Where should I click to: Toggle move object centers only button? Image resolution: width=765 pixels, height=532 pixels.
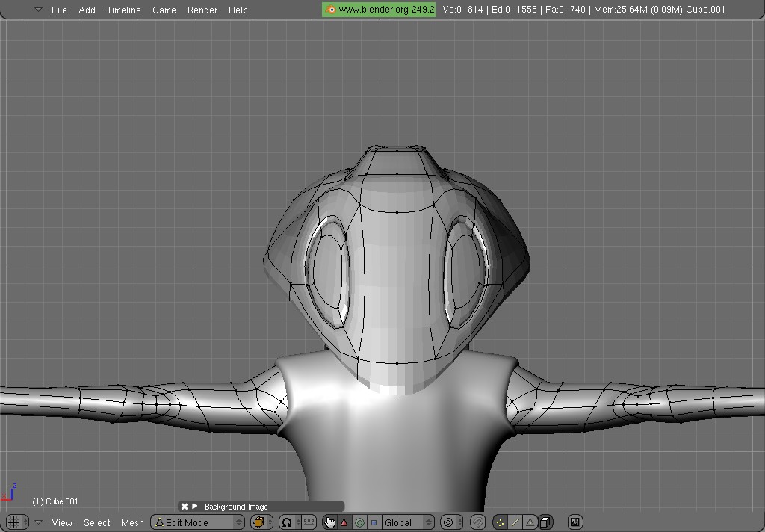coord(309,522)
